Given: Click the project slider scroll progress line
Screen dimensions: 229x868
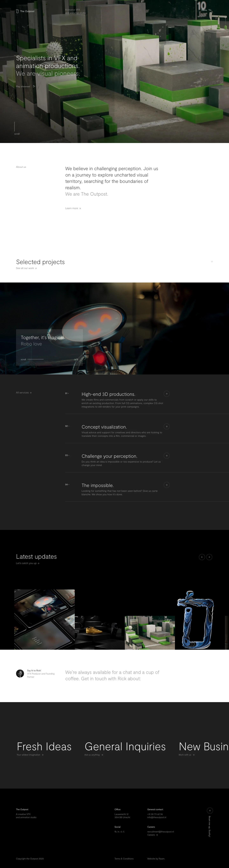Looking at the screenshot, I should click(35, 359).
